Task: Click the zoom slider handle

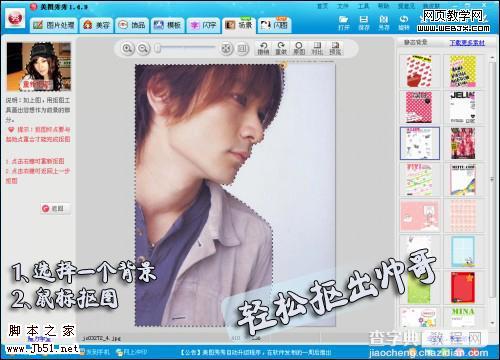Action: (158, 49)
